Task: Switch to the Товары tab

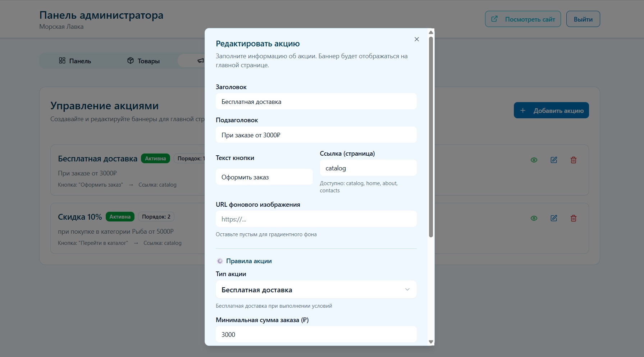Action: tap(143, 61)
